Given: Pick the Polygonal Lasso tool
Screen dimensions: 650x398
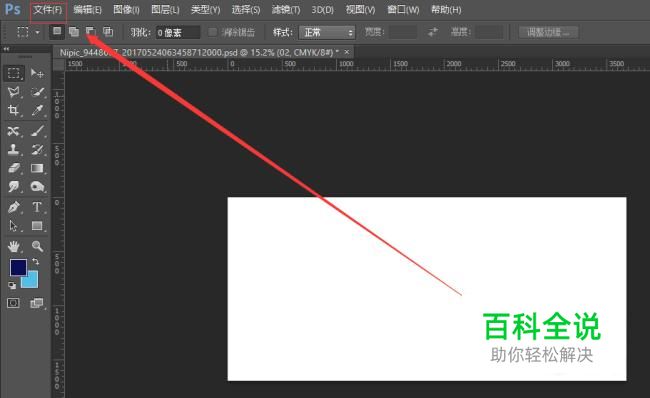Looking at the screenshot, I should (x=14, y=92).
